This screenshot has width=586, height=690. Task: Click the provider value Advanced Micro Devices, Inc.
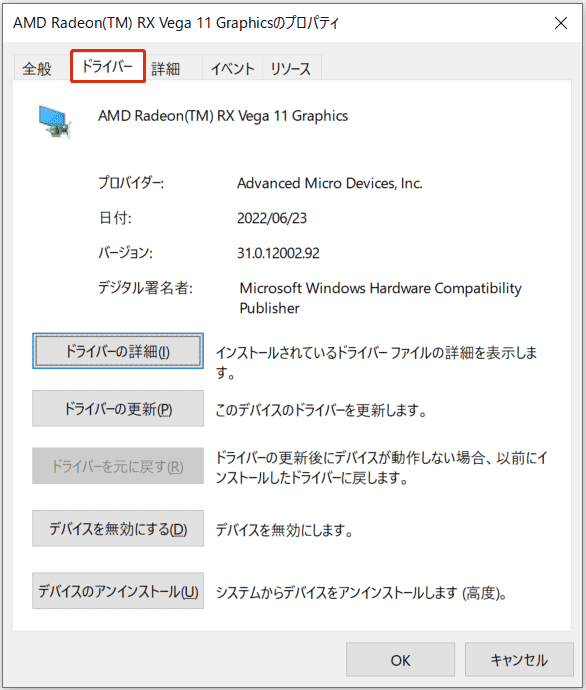[330, 183]
